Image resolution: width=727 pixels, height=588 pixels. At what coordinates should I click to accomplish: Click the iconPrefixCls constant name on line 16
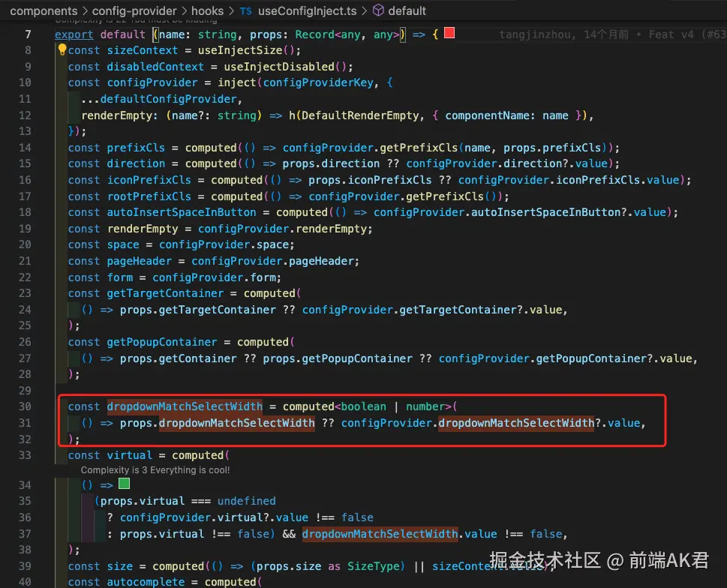tap(149, 180)
